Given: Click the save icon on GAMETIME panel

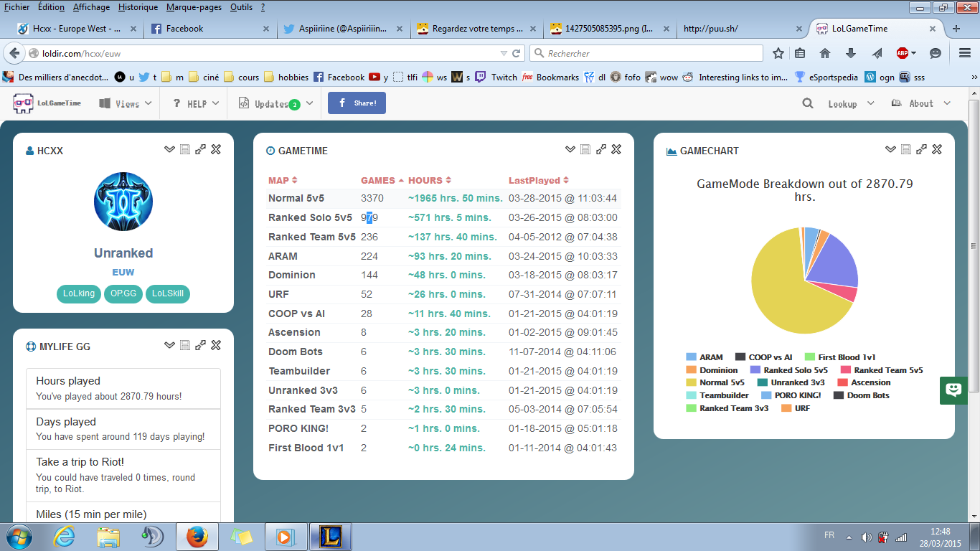Looking at the screenshot, I should click(x=585, y=149).
